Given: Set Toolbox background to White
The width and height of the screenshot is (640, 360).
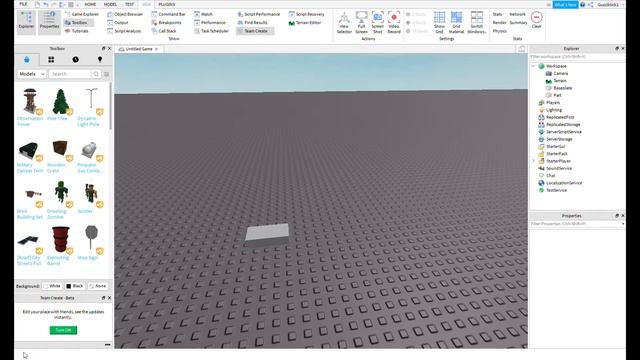Looking at the screenshot, I should click(x=52, y=286).
